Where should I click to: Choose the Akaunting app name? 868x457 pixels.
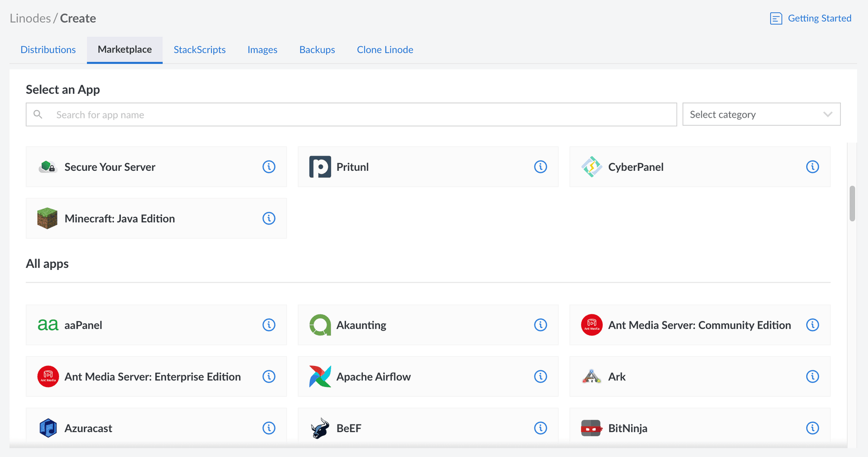coord(361,325)
